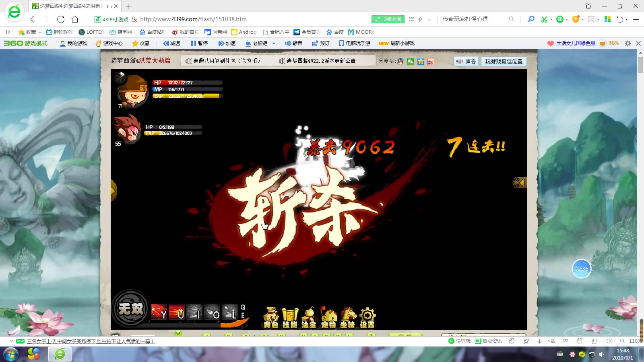
Task: Close the 360 game mode bar
Action: 638,43
